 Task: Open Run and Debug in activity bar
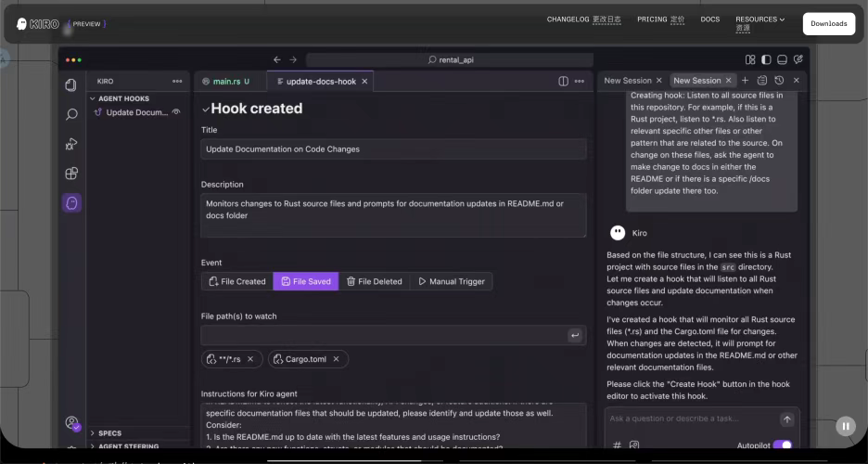pyautogui.click(x=71, y=144)
